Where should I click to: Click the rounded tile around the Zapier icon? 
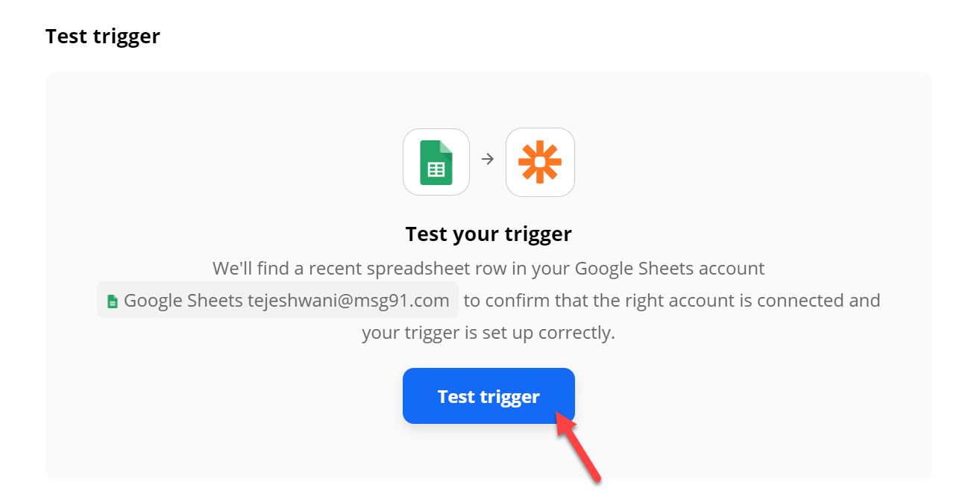tap(540, 162)
